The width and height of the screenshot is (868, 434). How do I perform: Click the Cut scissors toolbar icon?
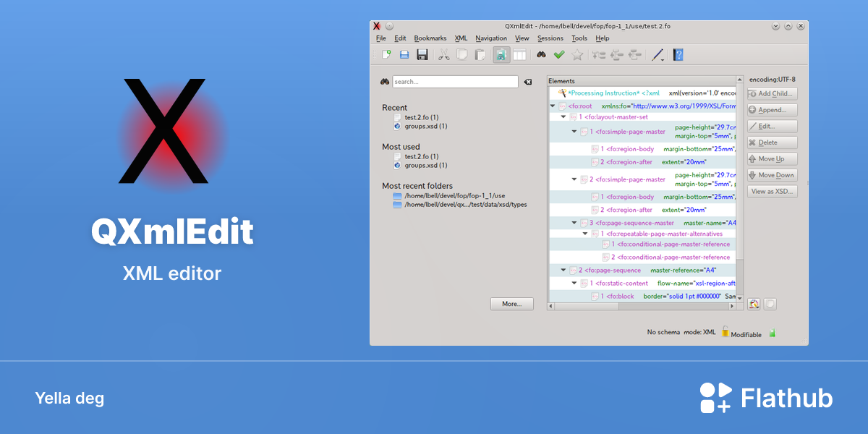tap(444, 54)
